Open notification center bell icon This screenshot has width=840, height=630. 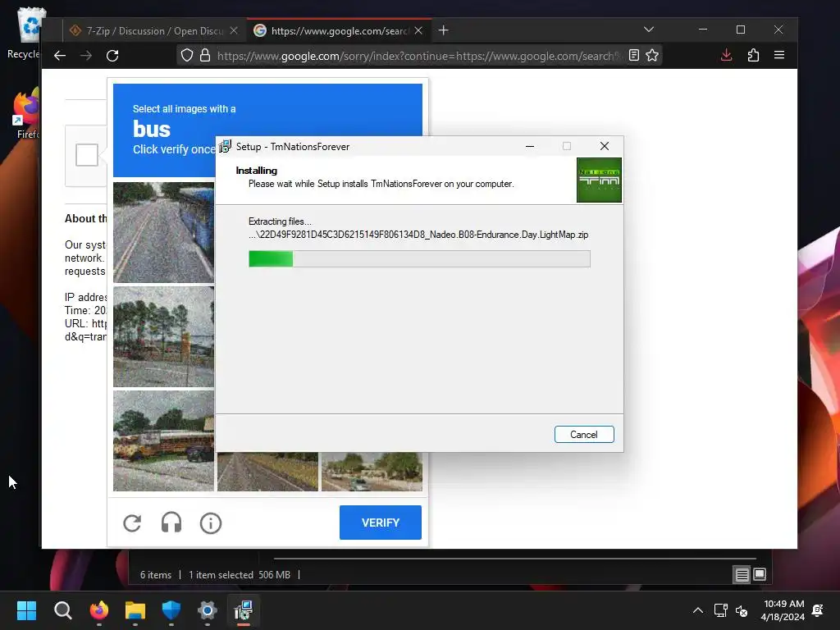tap(818, 610)
